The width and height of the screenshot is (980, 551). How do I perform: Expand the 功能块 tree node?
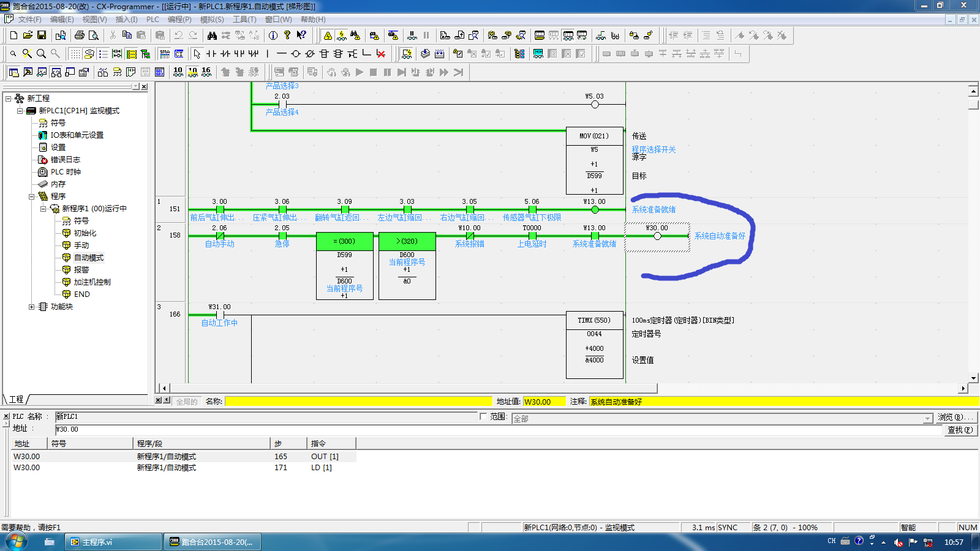pyautogui.click(x=32, y=307)
